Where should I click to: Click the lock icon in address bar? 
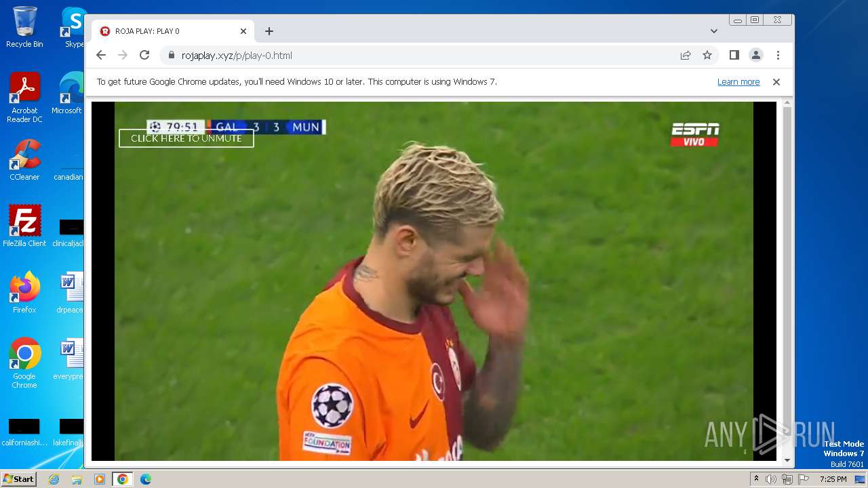(x=171, y=56)
